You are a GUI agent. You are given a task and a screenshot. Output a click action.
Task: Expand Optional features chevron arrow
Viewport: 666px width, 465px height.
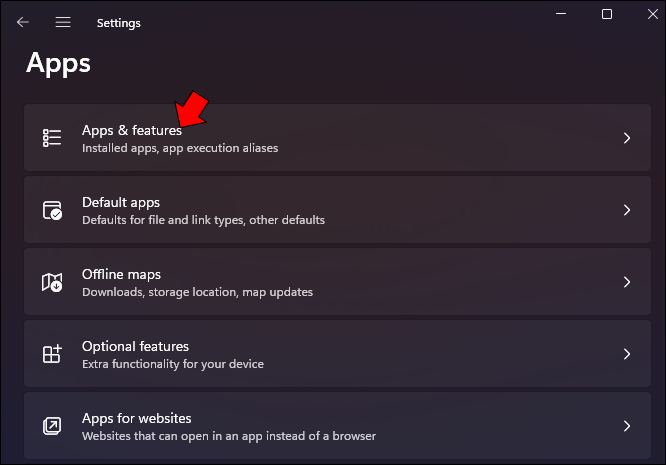(x=627, y=354)
